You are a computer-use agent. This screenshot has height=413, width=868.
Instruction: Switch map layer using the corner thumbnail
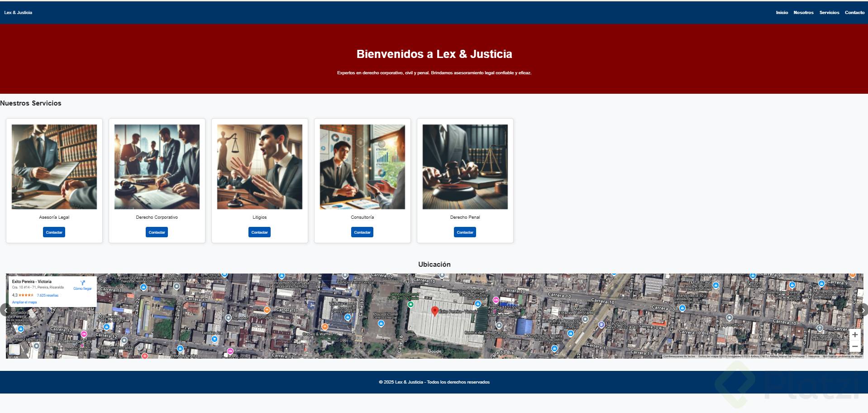[x=14, y=350]
